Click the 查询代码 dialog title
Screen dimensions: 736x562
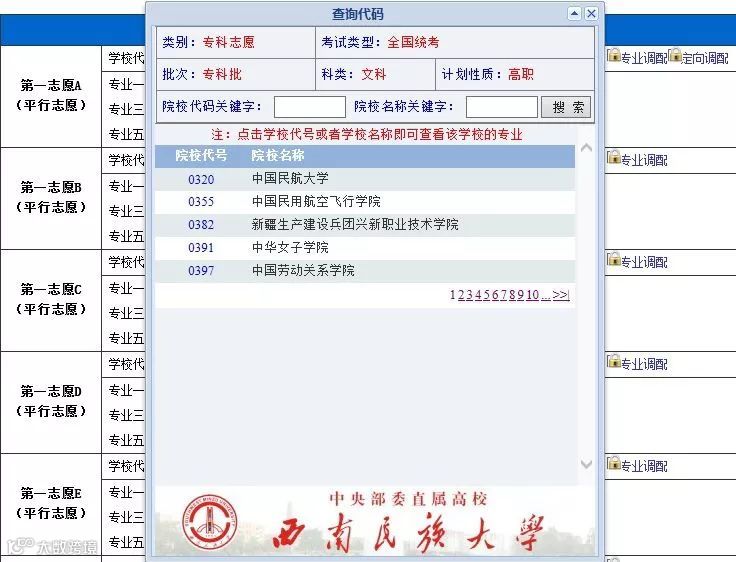(358, 14)
